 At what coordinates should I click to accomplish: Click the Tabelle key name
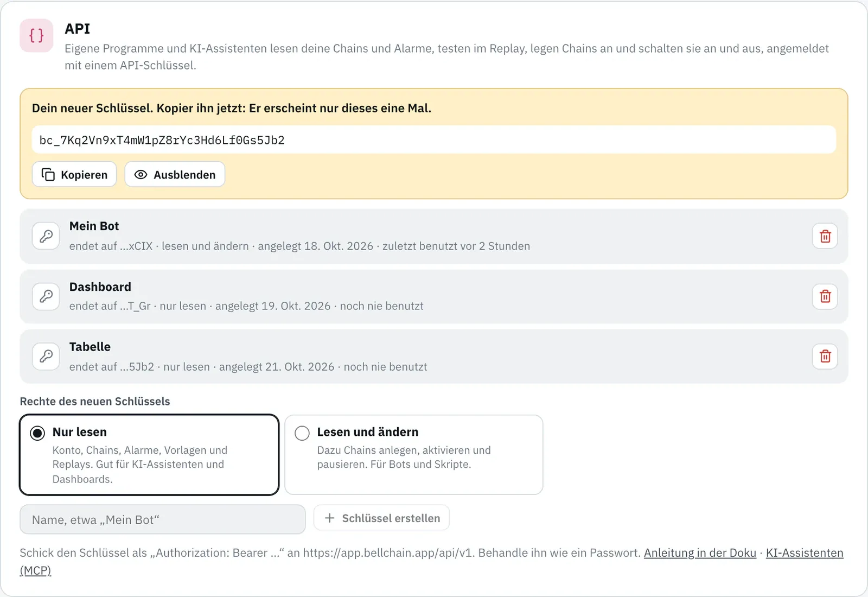click(x=90, y=347)
